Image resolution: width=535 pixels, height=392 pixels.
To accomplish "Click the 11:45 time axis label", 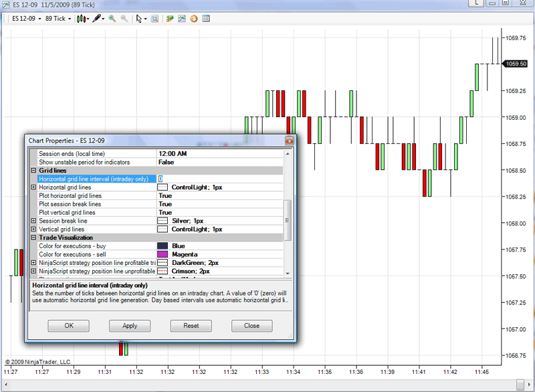I will click(481, 372).
